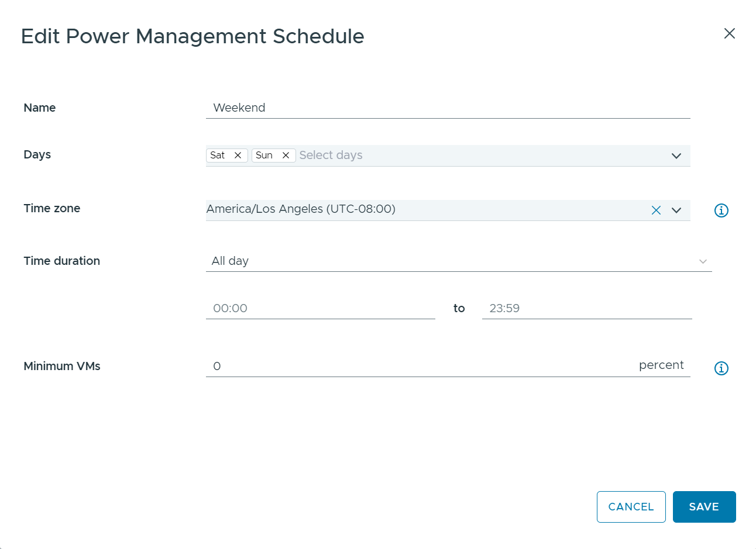Click the percent unit label
Image resolution: width=756 pixels, height=549 pixels.
[661, 365]
